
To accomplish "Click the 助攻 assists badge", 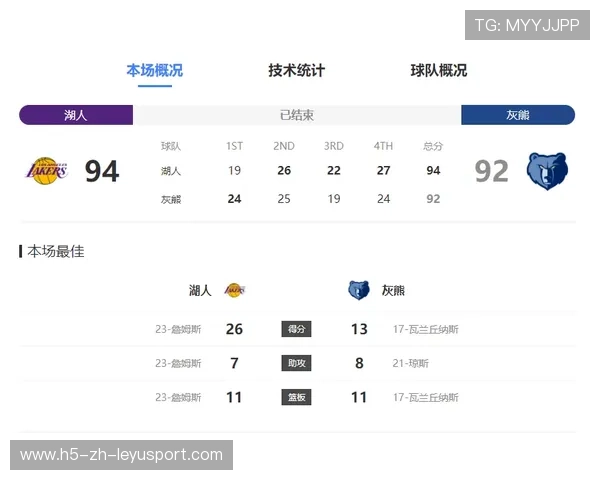I will [297, 363].
